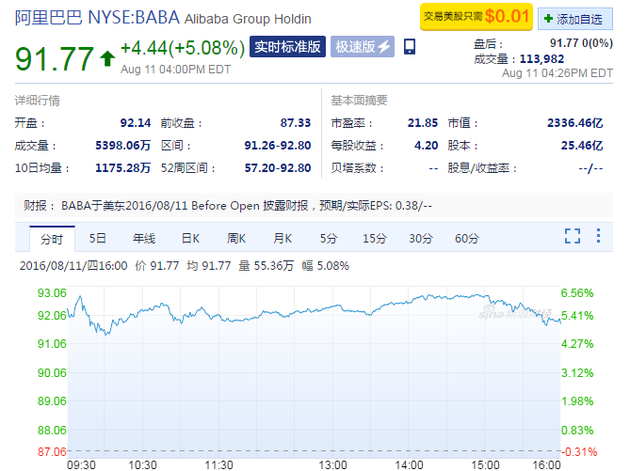630x471 pixels.
Task: Click the Aug 11 04:26PM EDT timestamp
Action: tap(557, 73)
